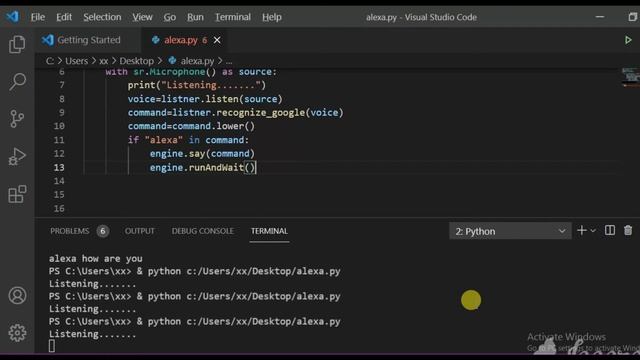Click the VS Code logo in title bar
Viewport: 640px width, 360px height.
12,17
